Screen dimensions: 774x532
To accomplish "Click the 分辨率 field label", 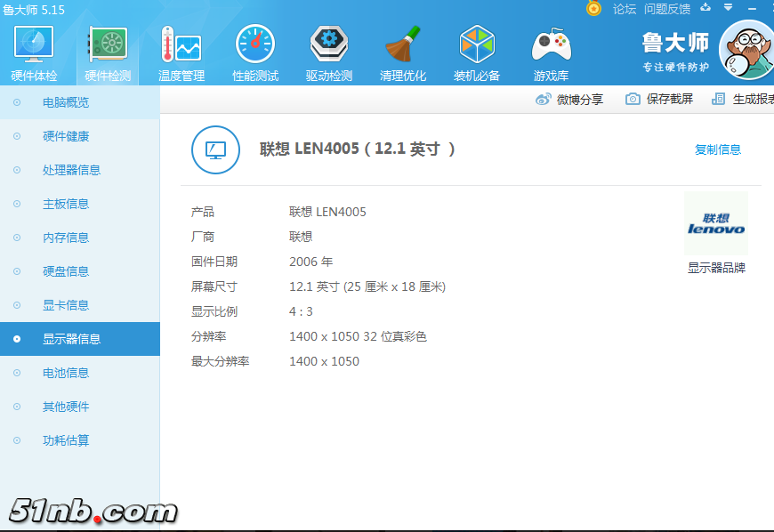I will 208,336.
